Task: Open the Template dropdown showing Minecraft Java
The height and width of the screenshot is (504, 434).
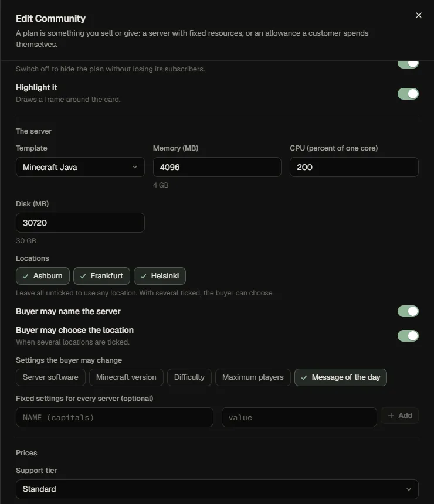Action: tap(80, 167)
